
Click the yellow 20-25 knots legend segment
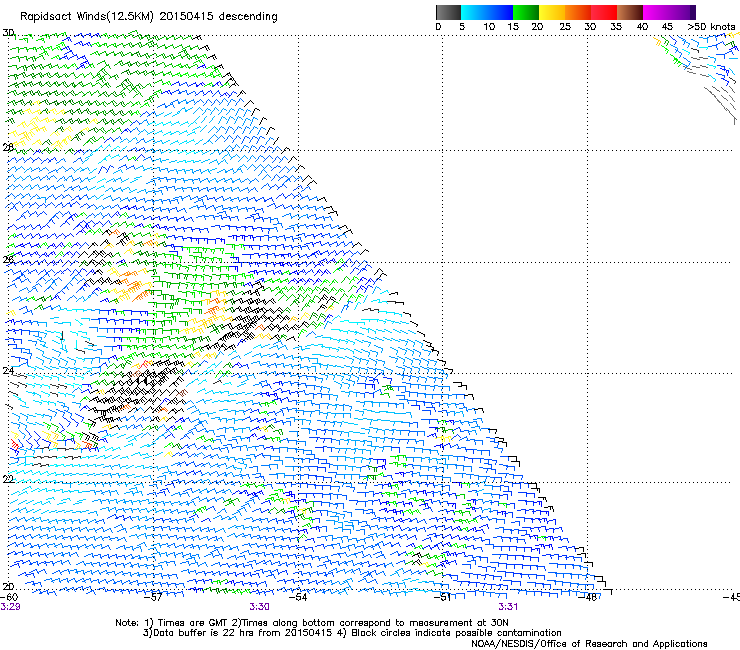click(552, 12)
